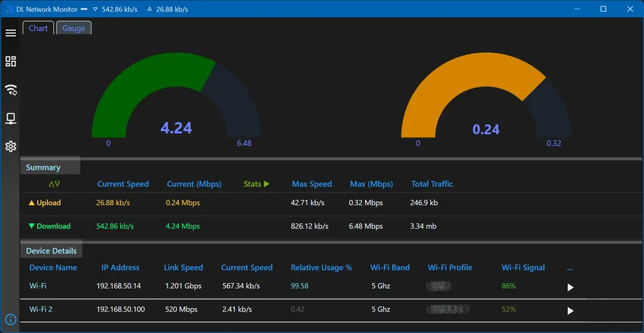Minimize the DL Network Monitor window
This screenshot has height=333, width=644.
[577, 9]
